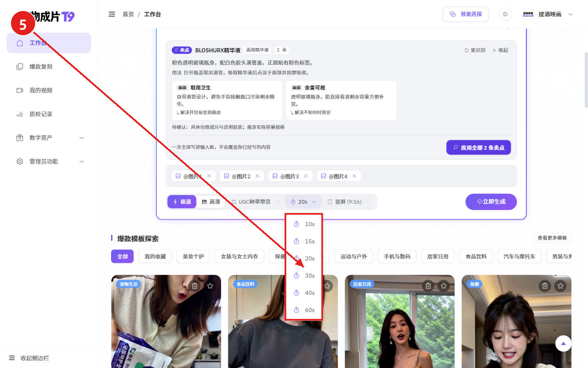Open the UGC种草带货 style dropdown
The height and width of the screenshot is (368, 588).
tap(255, 202)
